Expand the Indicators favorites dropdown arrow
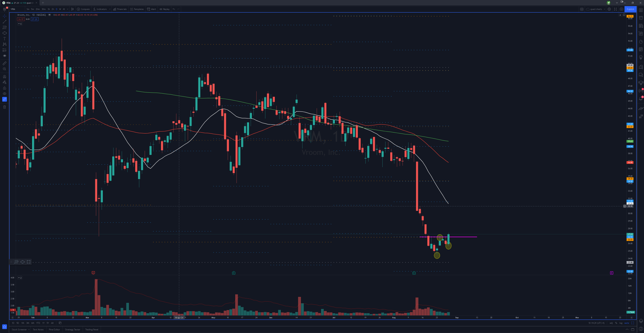Viewport: 644px width, 333px height. (110, 9)
